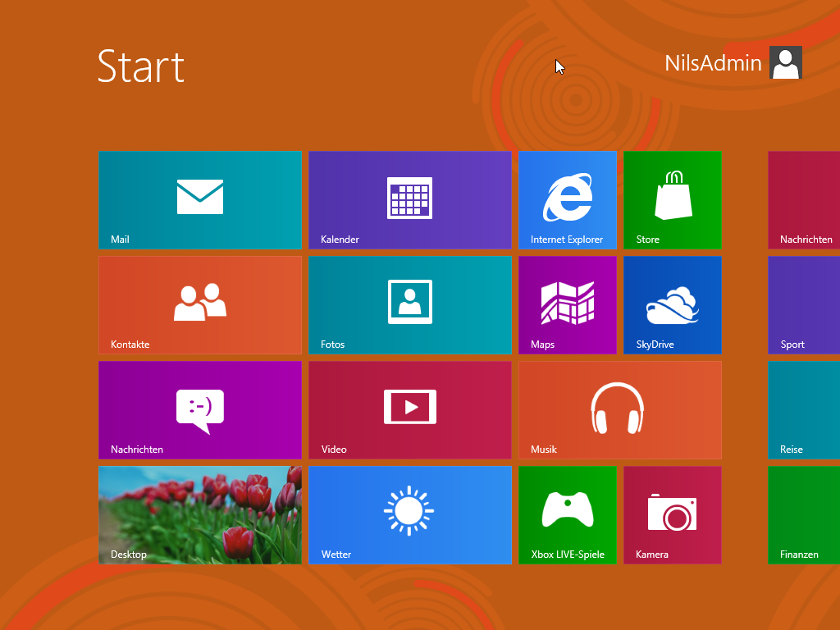Launch the Video tile
Image resolution: width=840 pixels, height=630 pixels.
tap(410, 410)
